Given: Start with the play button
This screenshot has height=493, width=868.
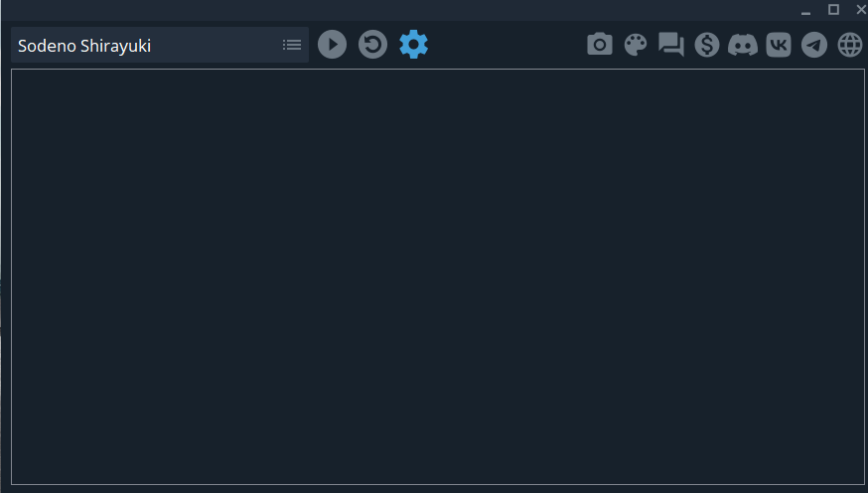Looking at the screenshot, I should point(332,45).
